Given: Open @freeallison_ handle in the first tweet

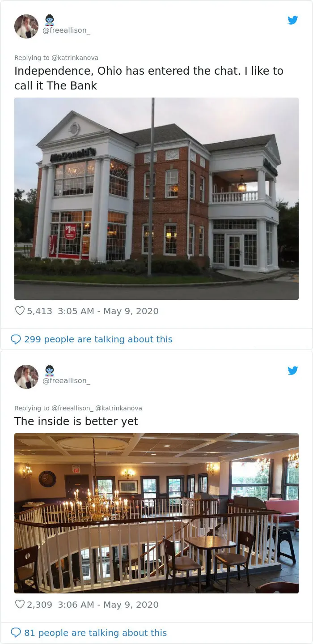Looking at the screenshot, I should pos(66,30).
